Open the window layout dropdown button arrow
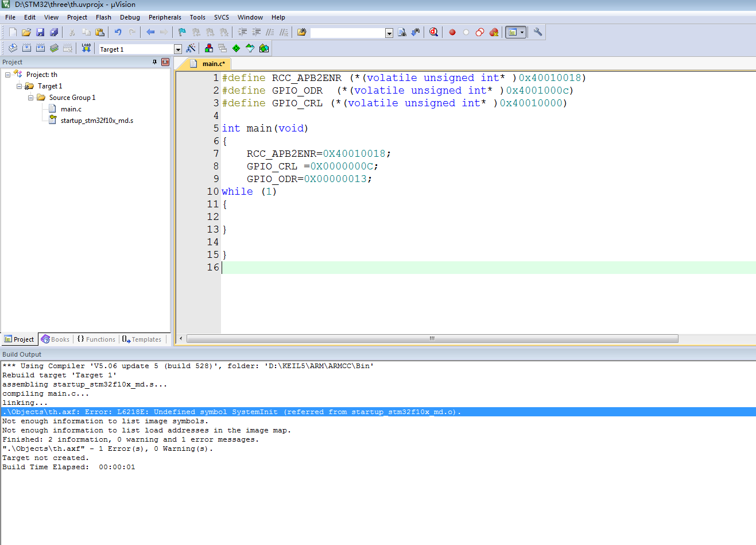This screenshot has height=545, width=756. coord(522,32)
